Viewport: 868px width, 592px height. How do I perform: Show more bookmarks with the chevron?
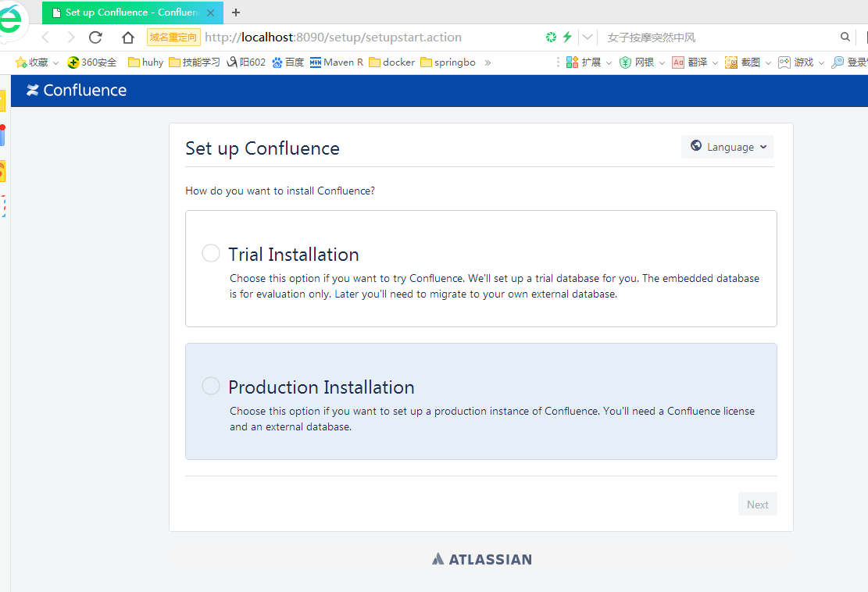click(488, 62)
